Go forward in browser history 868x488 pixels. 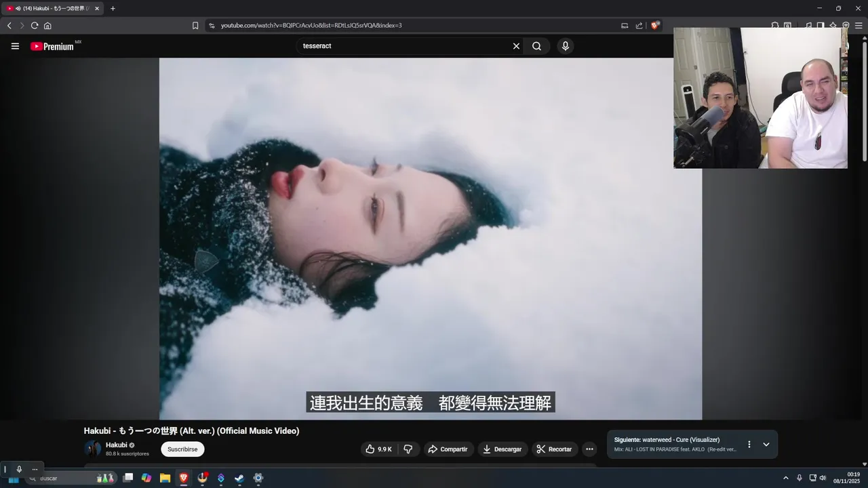click(x=22, y=26)
